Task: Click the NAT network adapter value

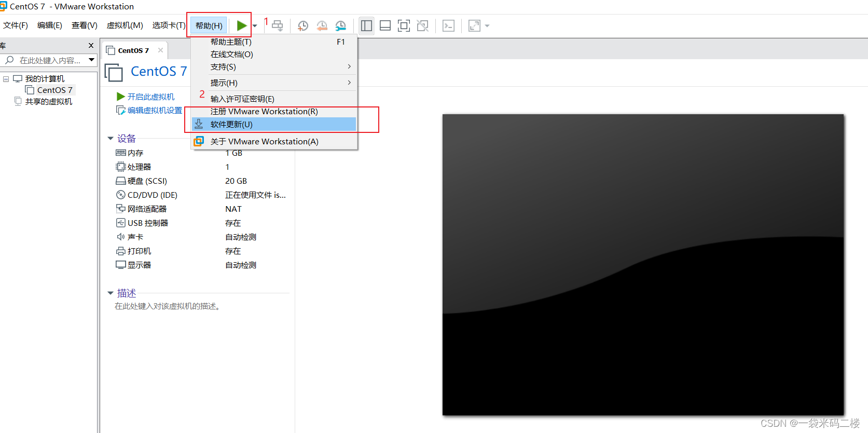Action: [x=233, y=209]
